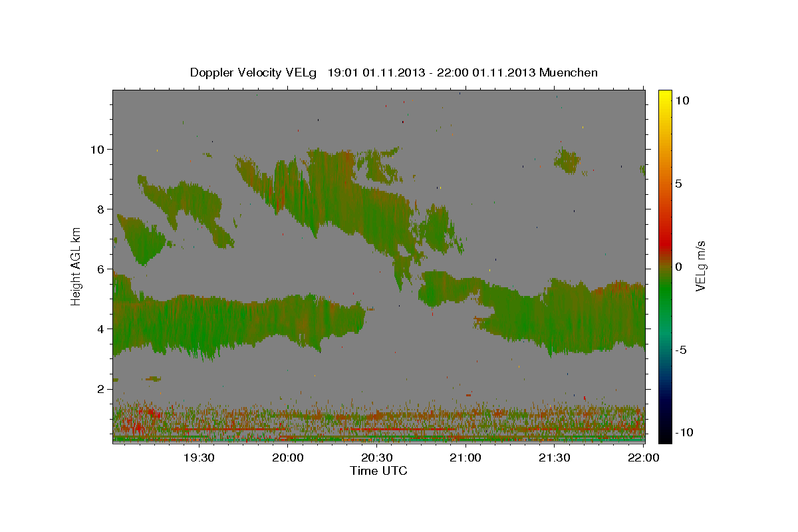798x532 pixels.
Task: Click the 20:00 time tick label
Action: 288,458
